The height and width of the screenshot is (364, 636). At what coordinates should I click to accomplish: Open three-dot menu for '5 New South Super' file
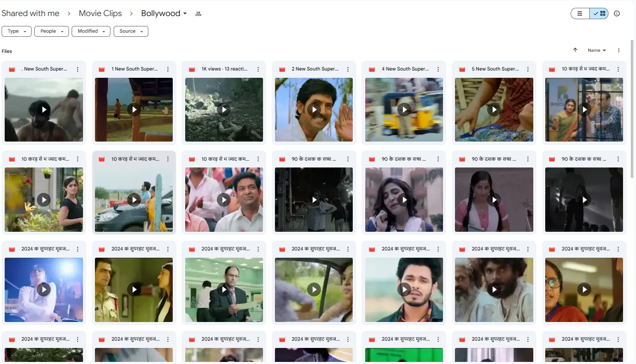pos(528,69)
